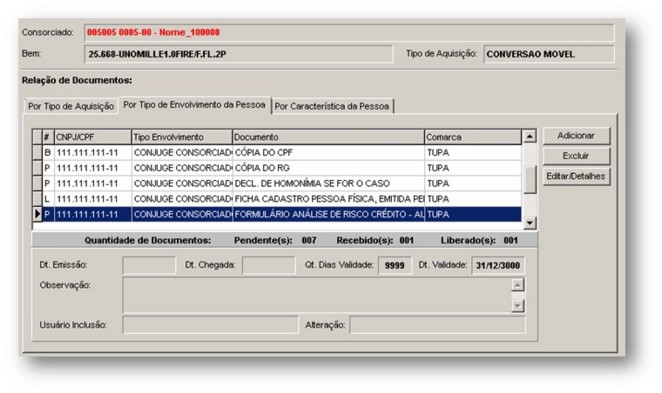The width and height of the screenshot is (662, 393).
Task: Click the Consorciado field
Action: coord(349,33)
